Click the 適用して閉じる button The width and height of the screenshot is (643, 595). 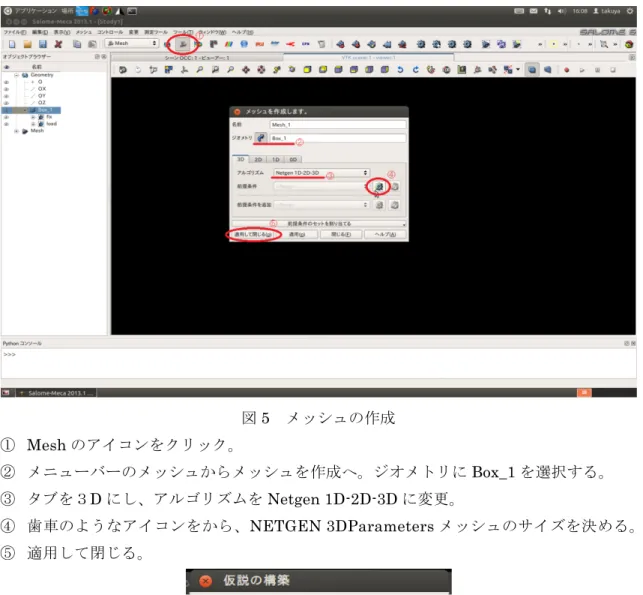[x=253, y=235]
